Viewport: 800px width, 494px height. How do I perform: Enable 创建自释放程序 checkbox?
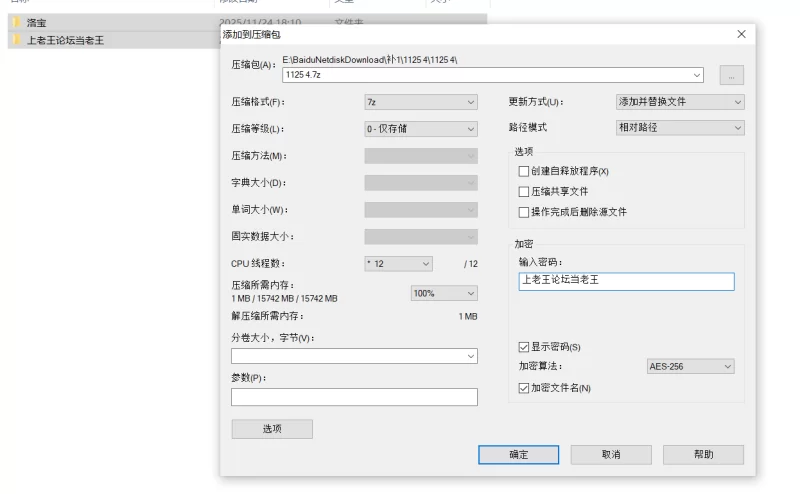(x=523, y=171)
